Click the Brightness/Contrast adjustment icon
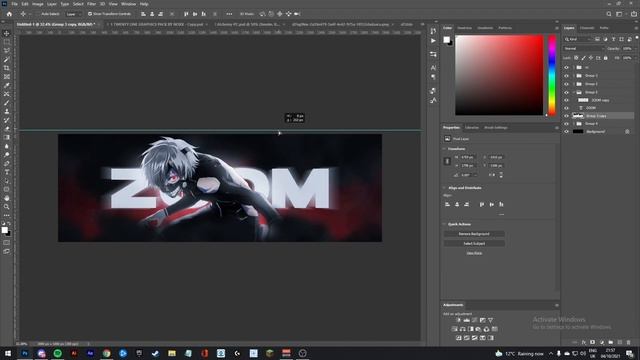 tap(458, 320)
